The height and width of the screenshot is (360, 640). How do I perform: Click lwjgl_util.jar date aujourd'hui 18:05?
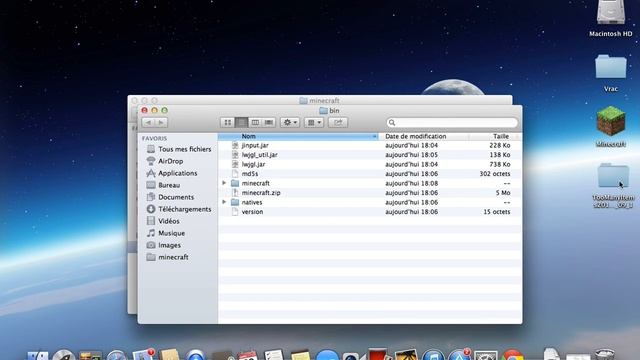tap(411, 155)
